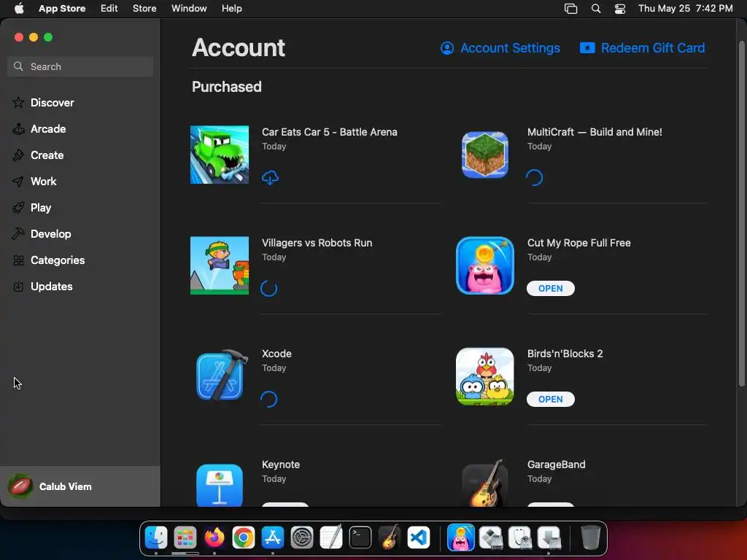
Task: Open System Settings from the Dock
Action: (x=302, y=537)
